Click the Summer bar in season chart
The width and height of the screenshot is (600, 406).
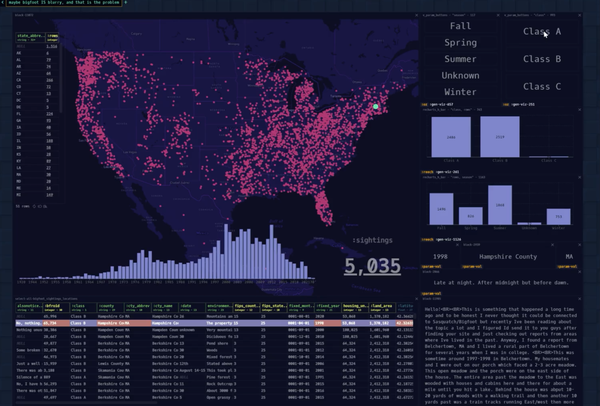pos(500,205)
